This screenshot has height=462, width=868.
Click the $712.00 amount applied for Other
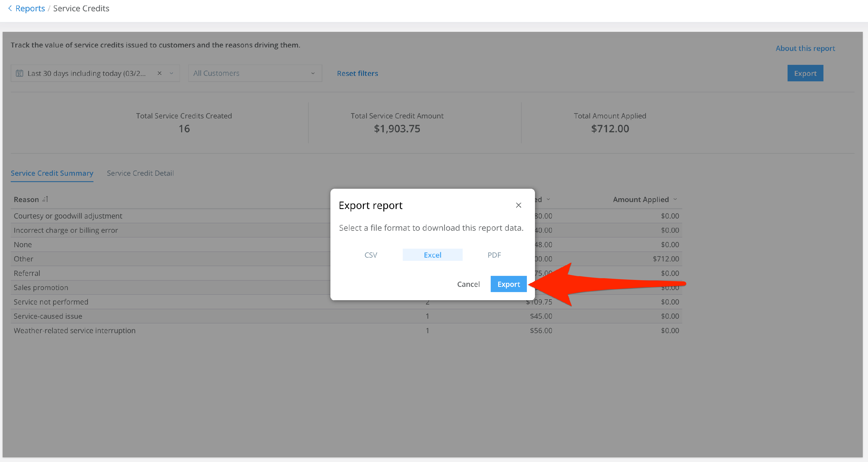[665, 259]
